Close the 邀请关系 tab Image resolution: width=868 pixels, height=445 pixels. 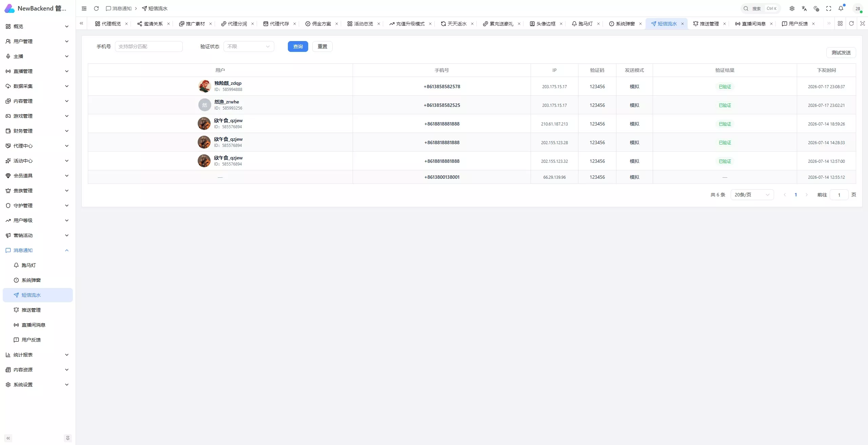169,24
